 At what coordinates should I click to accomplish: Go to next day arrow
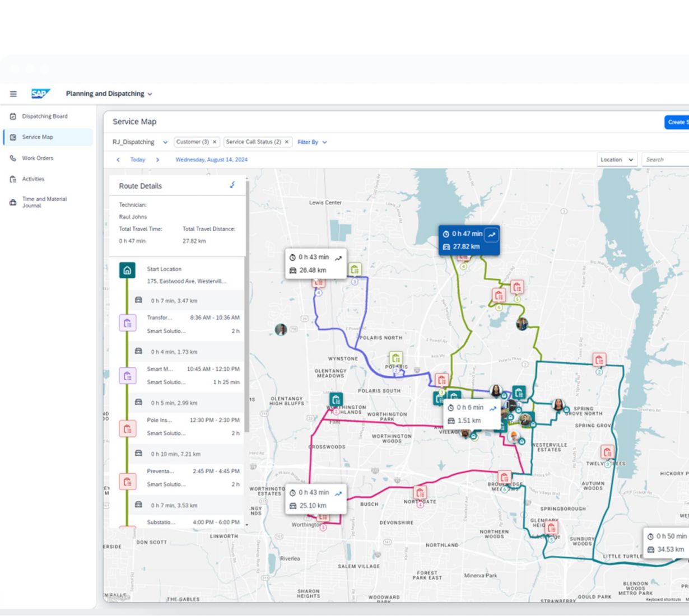click(157, 160)
